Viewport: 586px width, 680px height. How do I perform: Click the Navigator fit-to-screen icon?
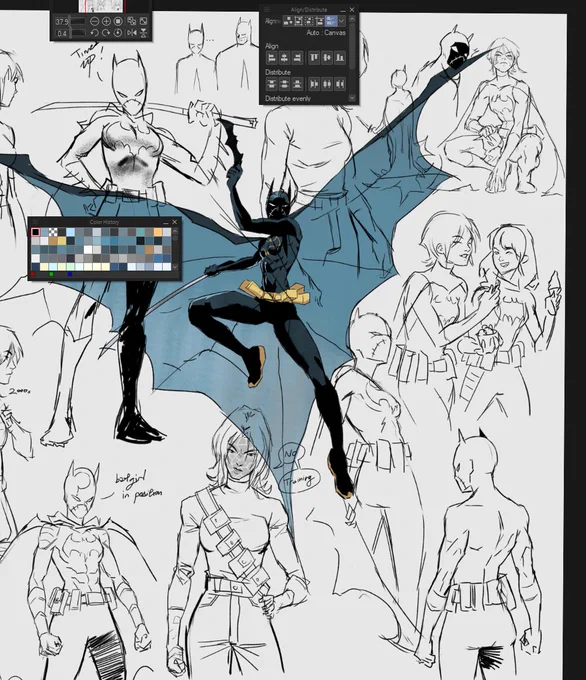[x=143, y=21]
